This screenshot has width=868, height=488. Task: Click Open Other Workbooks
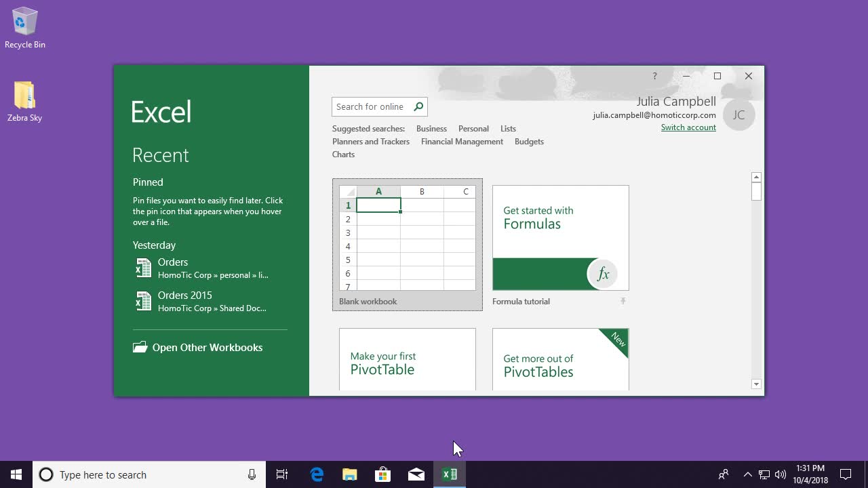click(207, 347)
